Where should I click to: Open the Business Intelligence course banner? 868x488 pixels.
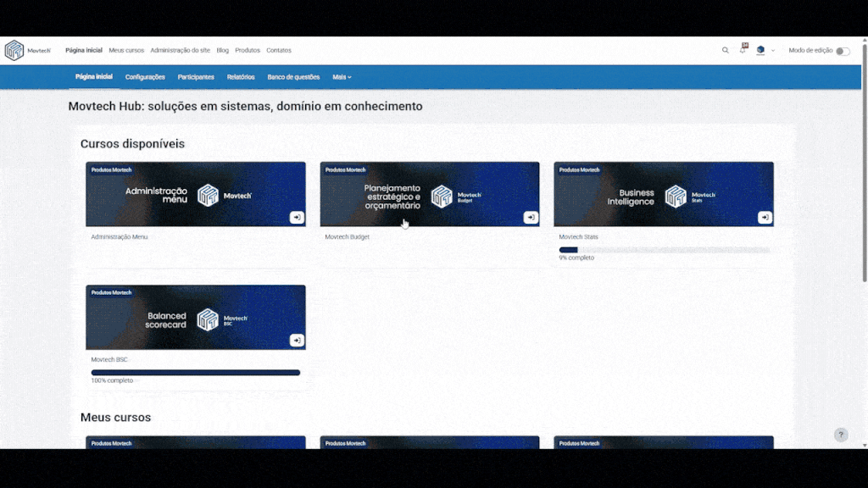click(663, 195)
